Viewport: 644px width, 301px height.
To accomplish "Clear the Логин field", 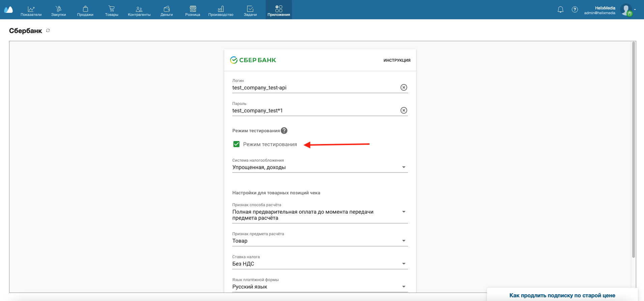I will (x=404, y=87).
